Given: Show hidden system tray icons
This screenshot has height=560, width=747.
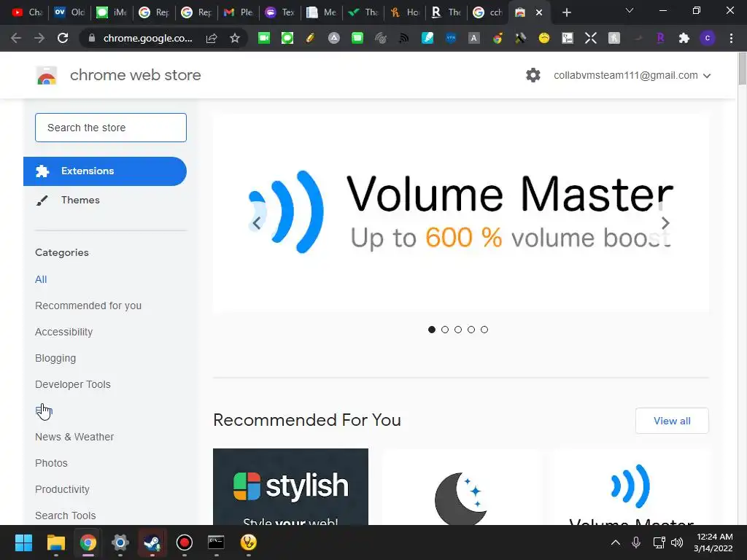Looking at the screenshot, I should pyautogui.click(x=616, y=542).
